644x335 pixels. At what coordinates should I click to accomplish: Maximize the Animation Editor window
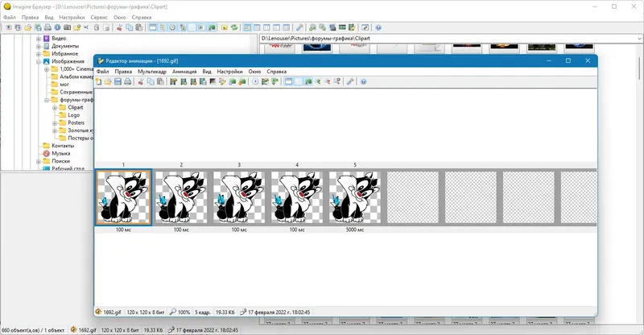click(568, 60)
